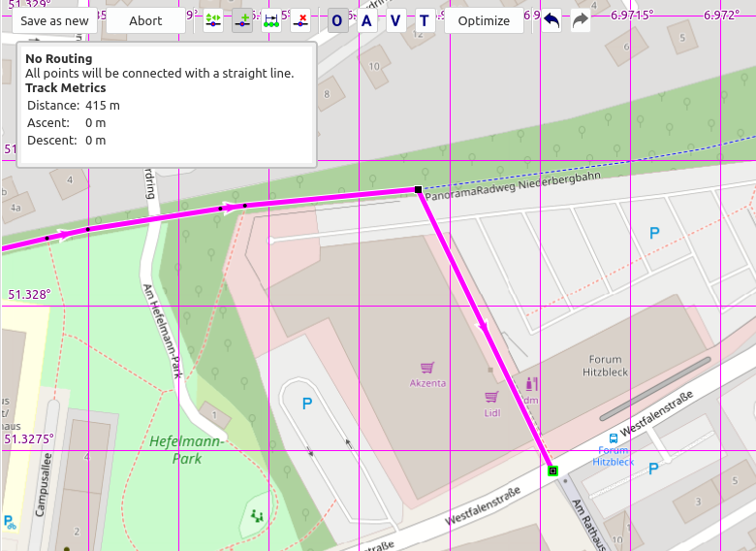This screenshot has height=551, width=756.
Task: Abort the track editing
Action: click(x=145, y=20)
